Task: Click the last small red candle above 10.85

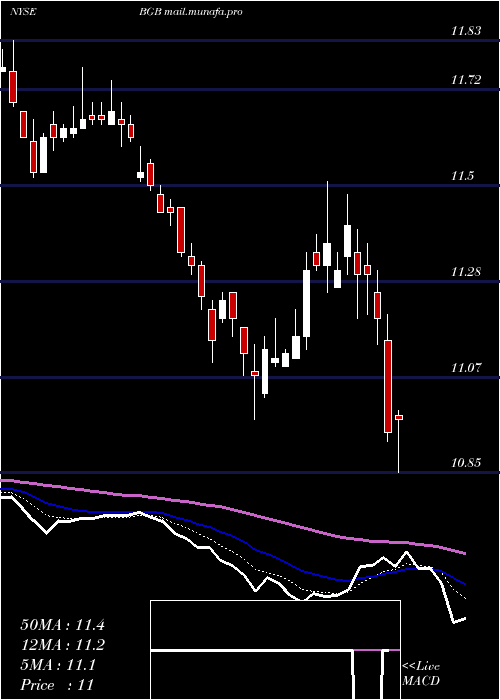Action: coord(399,417)
